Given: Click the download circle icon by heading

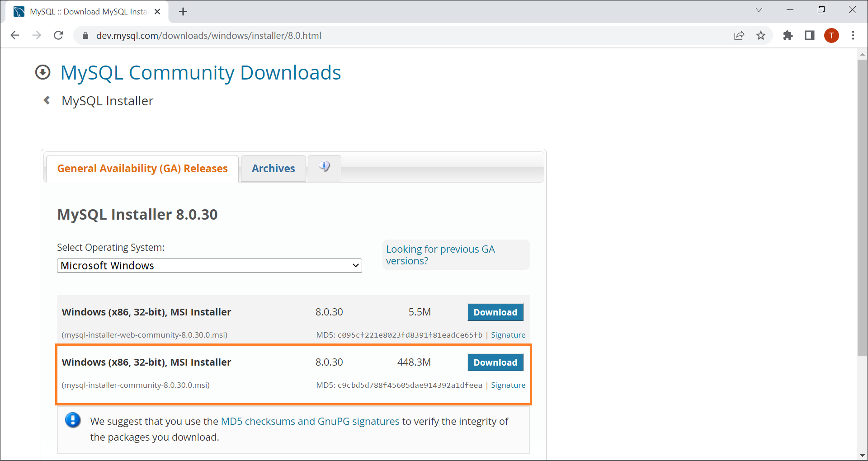Looking at the screenshot, I should 43,72.
